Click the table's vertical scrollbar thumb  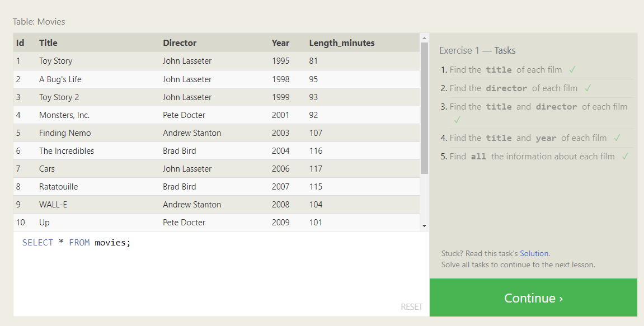pyautogui.click(x=424, y=106)
